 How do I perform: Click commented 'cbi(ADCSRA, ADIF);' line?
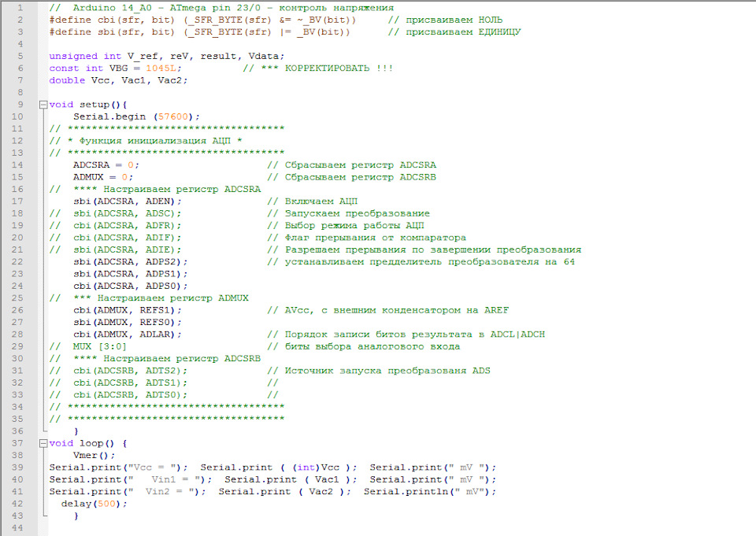tap(115, 238)
